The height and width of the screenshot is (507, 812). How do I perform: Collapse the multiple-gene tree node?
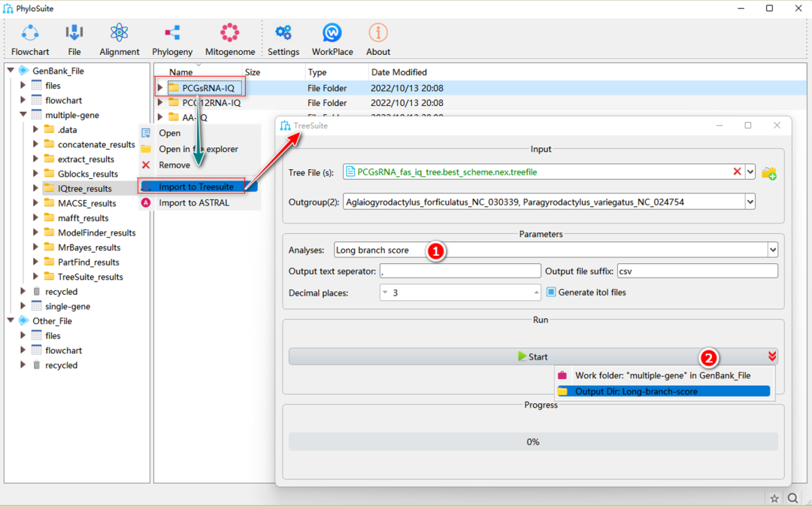point(23,114)
